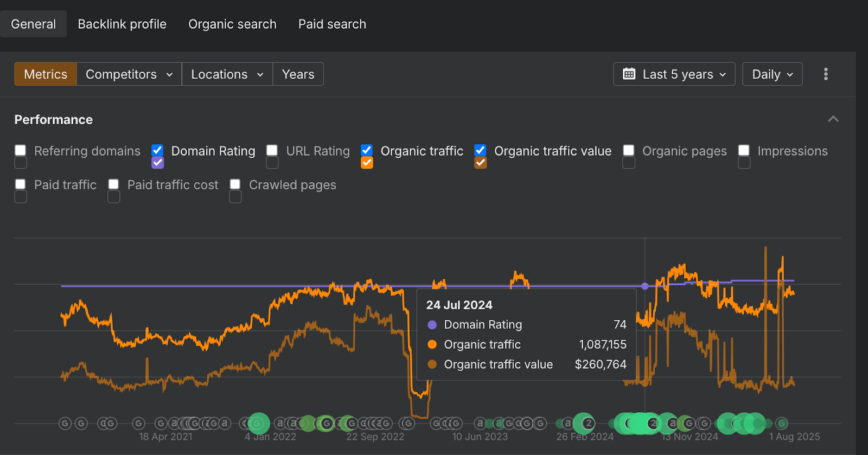
Task: Enable the Referring domains checkbox
Action: (x=21, y=151)
